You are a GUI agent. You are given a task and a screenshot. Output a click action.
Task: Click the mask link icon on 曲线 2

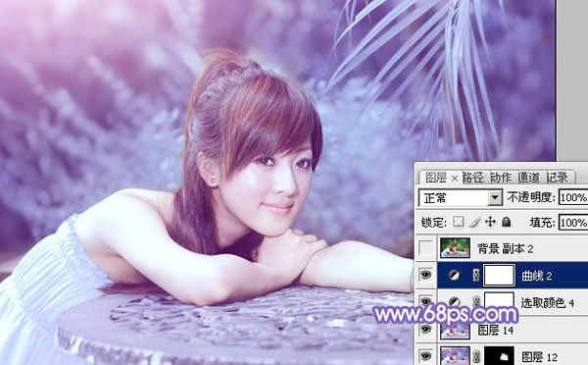[476, 276]
